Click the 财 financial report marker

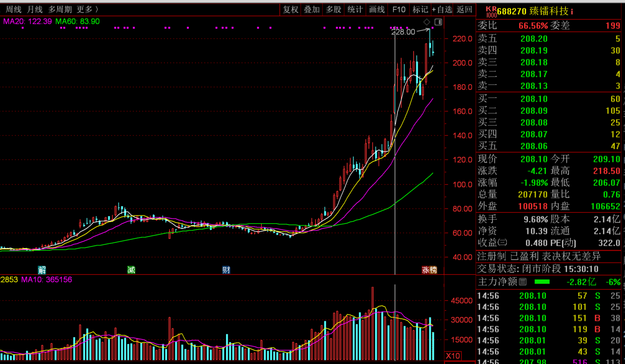(226, 270)
